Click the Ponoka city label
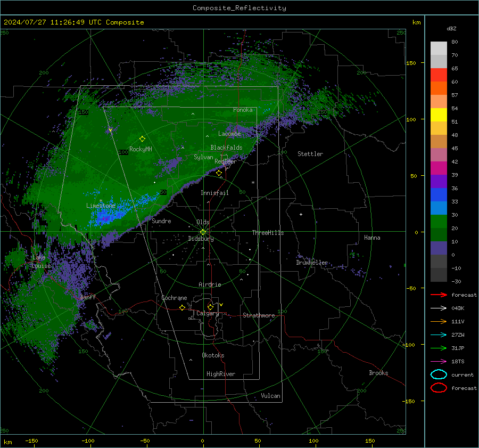 [x=243, y=110]
